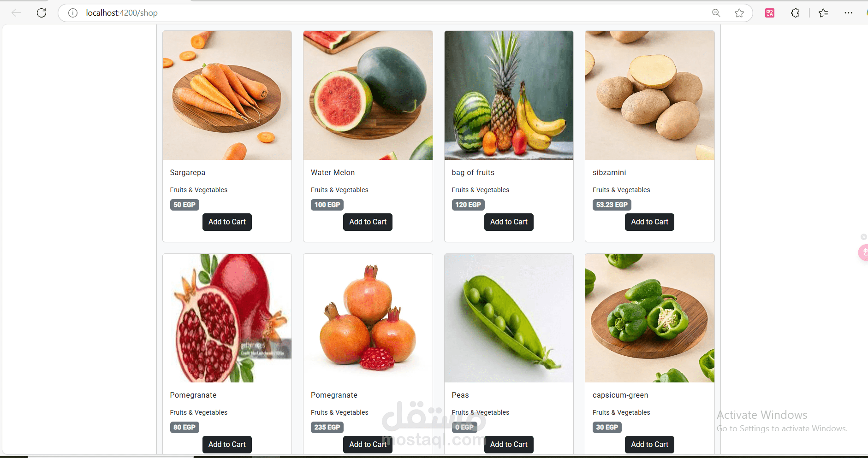Viewport: 868px width, 458px height.
Task: Add Peas to cart
Action: tap(509, 445)
